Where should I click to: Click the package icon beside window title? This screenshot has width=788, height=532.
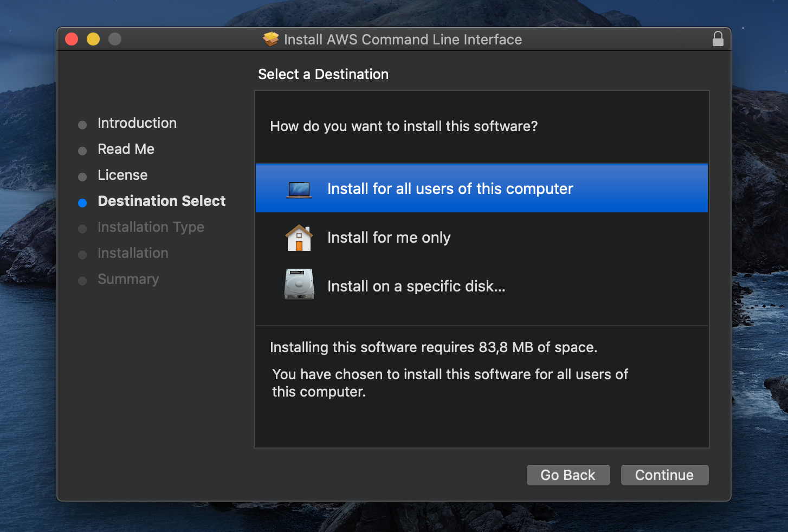pos(270,39)
